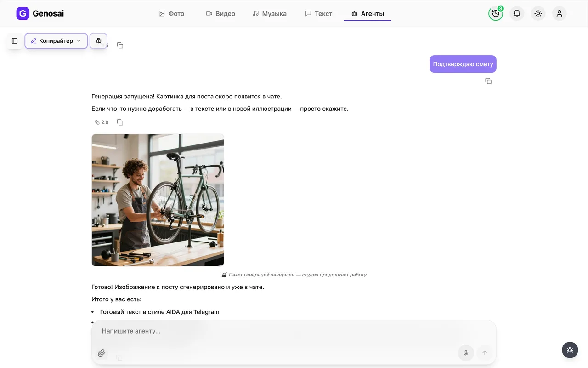Viewport: 588px width, 368px height.
Task: Click 'Пакет генераций завершён' status note
Action: 294,275
